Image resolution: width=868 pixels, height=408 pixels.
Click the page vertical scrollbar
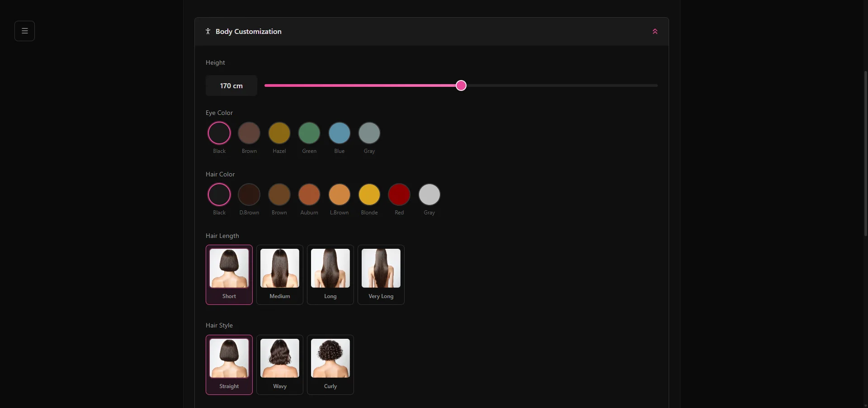click(865, 154)
